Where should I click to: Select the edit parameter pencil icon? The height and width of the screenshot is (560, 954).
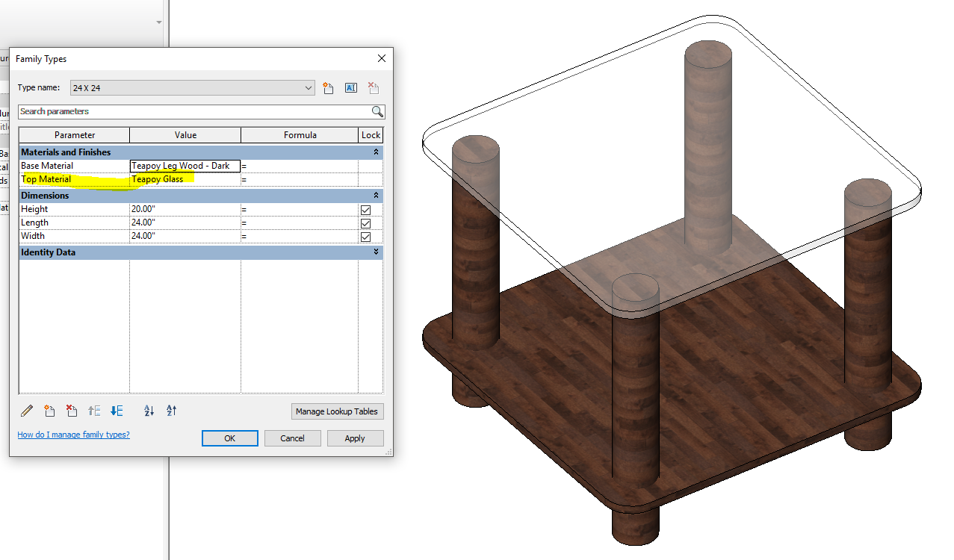coord(27,411)
